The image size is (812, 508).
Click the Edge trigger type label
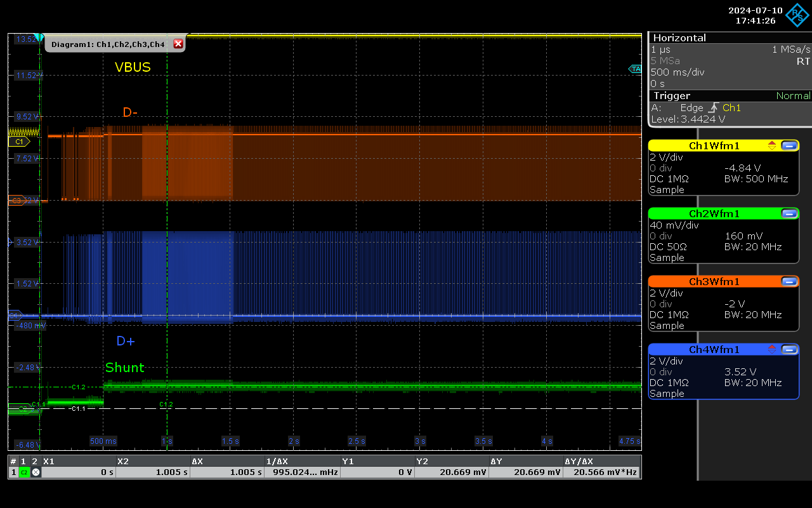click(691, 108)
